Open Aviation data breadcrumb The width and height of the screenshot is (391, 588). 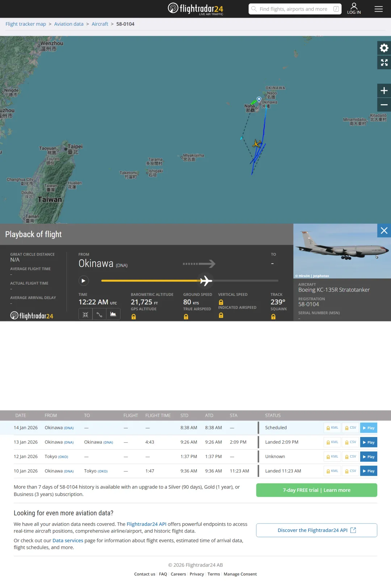click(x=69, y=24)
